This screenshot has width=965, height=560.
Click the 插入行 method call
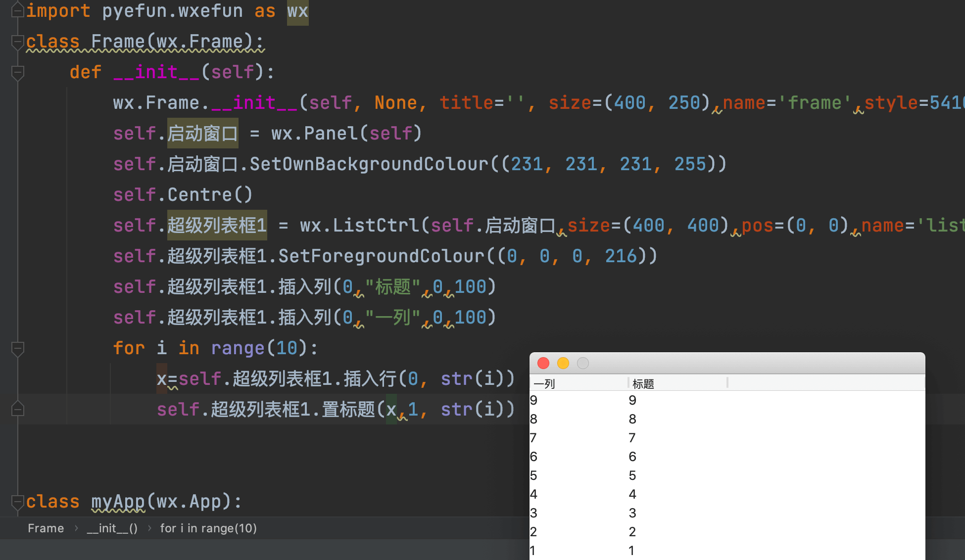click(x=371, y=378)
